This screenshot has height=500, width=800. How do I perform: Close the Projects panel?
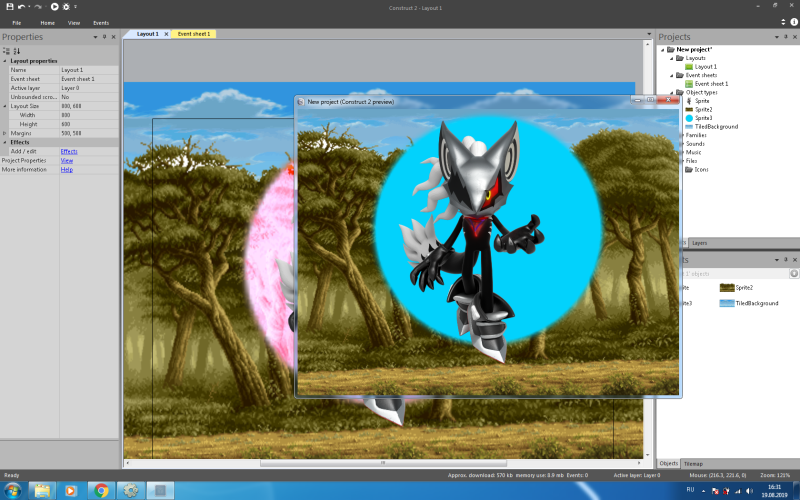click(x=795, y=37)
